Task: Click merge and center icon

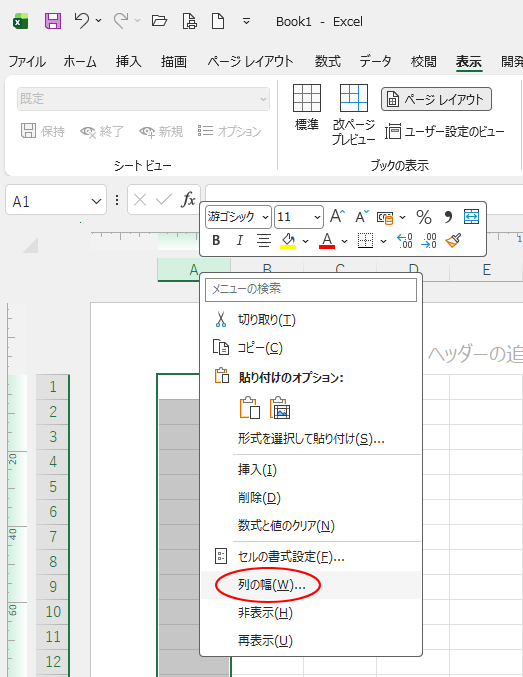Action: coord(471,216)
